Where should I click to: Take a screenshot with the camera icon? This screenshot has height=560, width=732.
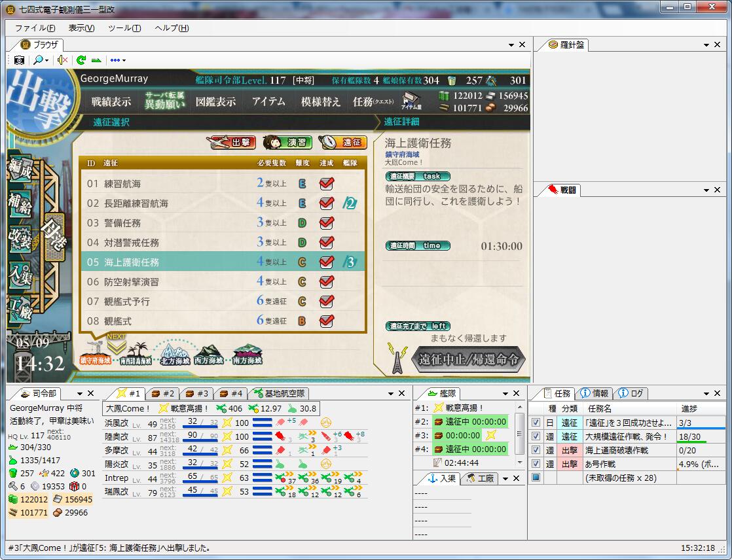click(x=19, y=60)
